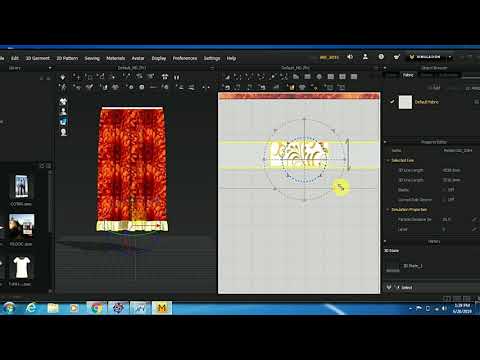Open the Edit menu
Image resolution: width=480 pixels, height=360 pixels.
15,58
